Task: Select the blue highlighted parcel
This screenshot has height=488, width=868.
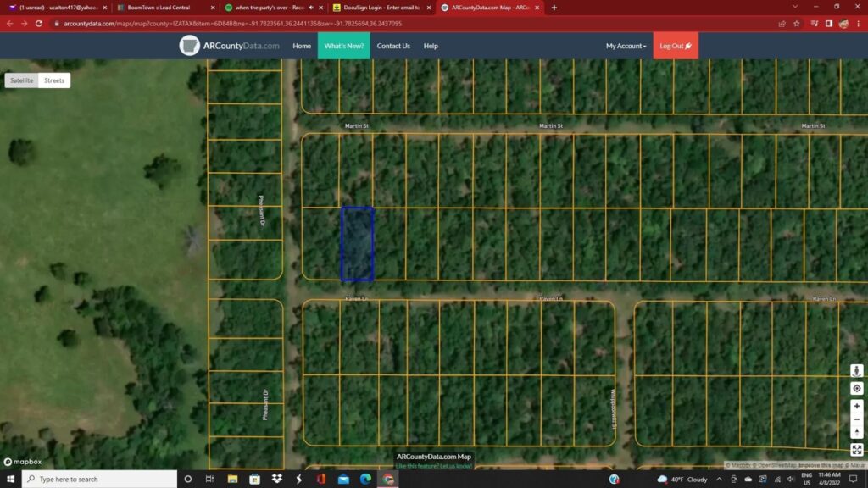Action: click(x=357, y=244)
